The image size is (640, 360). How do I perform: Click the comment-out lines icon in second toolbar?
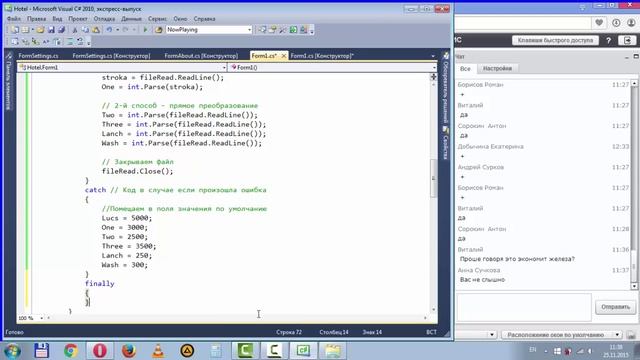[x=70, y=42]
